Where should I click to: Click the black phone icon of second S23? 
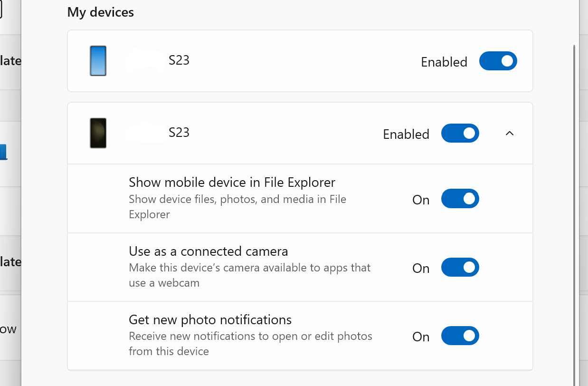coord(98,133)
